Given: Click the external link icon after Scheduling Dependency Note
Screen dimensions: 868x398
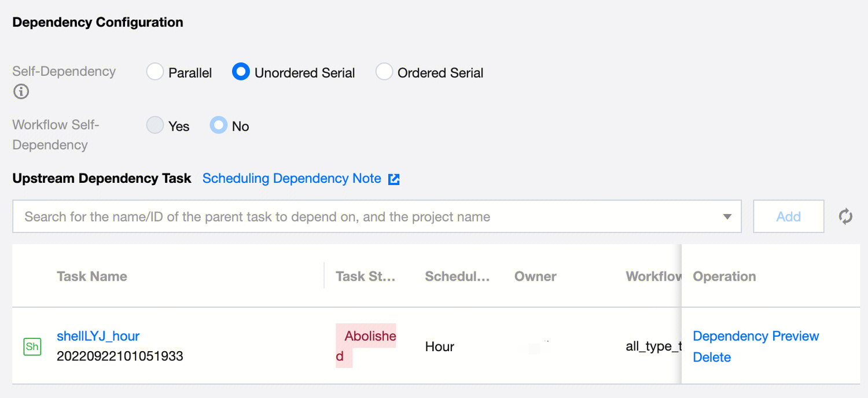Looking at the screenshot, I should [x=394, y=179].
